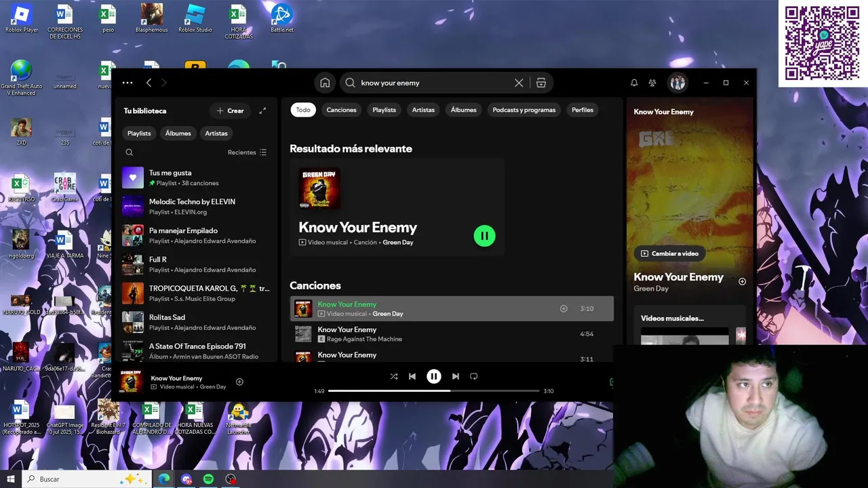Filter library by Álbumes chip
The height and width of the screenshot is (488, 868).
pyautogui.click(x=178, y=134)
